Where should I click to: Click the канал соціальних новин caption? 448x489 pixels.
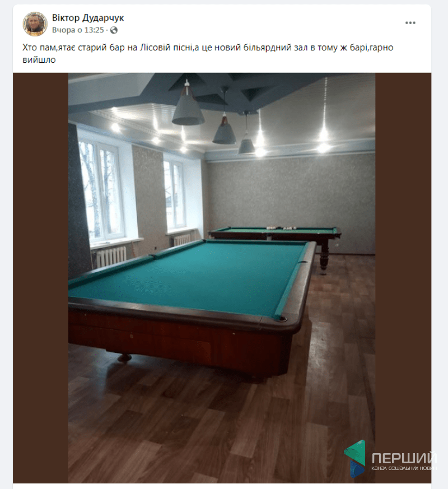point(404,468)
